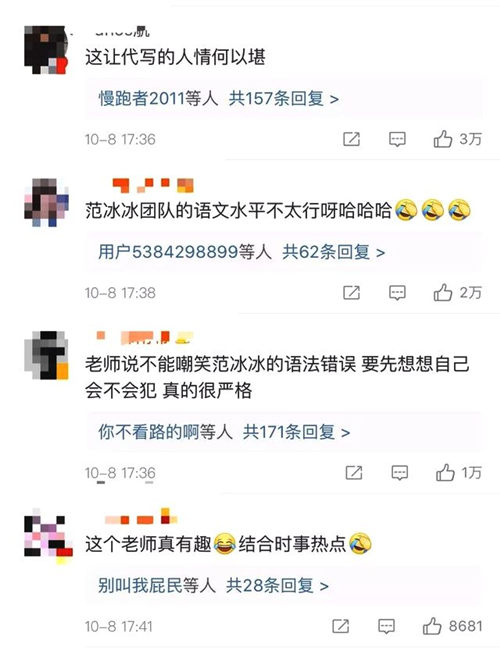Open 用户5384298899 profile link
The width and height of the screenshot is (500, 650).
168,252
